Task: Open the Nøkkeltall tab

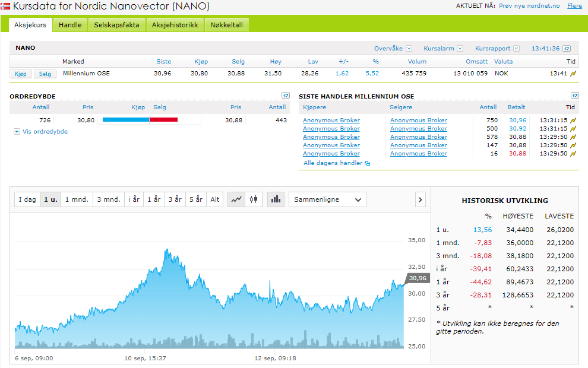Action: (x=226, y=25)
